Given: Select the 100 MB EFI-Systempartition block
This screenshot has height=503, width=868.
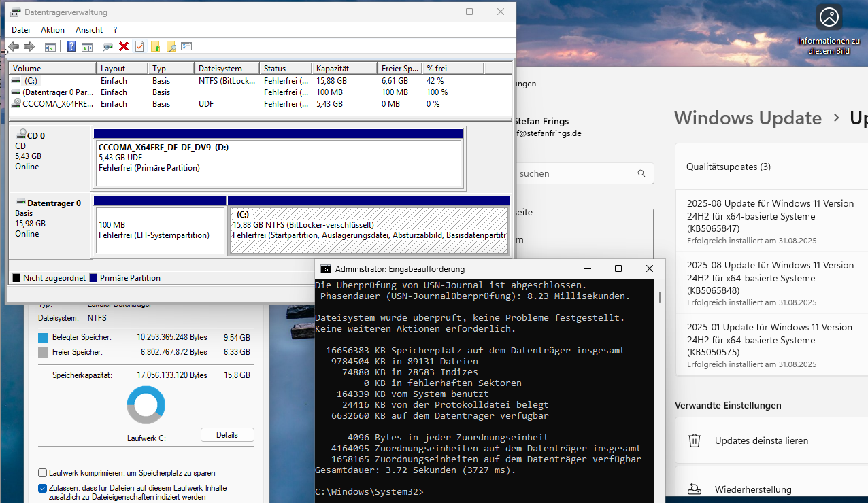Looking at the screenshot, I should point(161,230).
